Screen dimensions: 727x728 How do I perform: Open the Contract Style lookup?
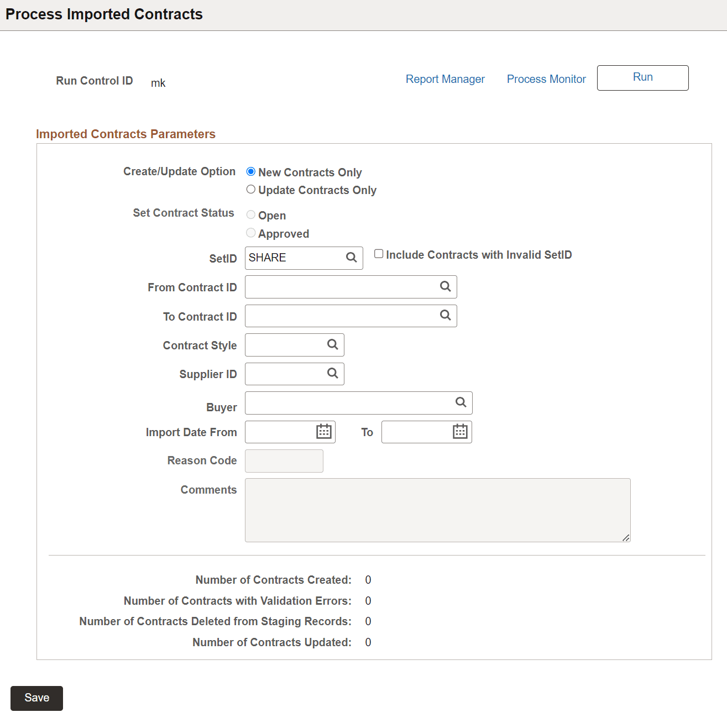[x=332, y=344]
